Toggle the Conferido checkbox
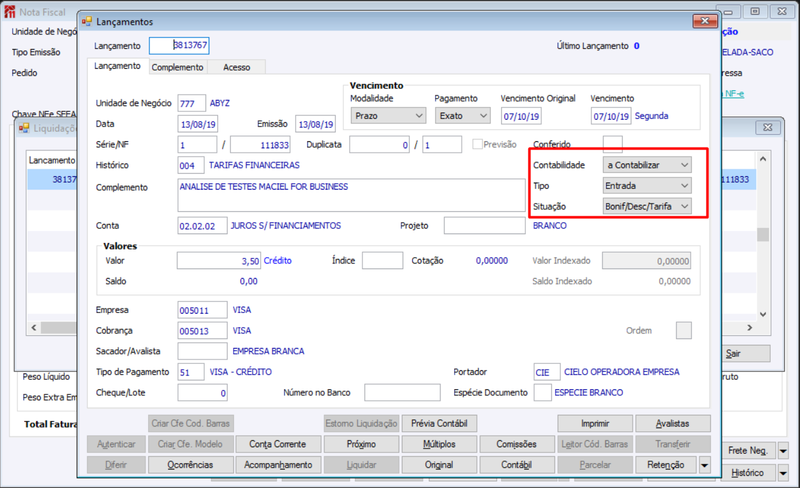The height and width of the screenshot is (488, 800). coord(612,144)
